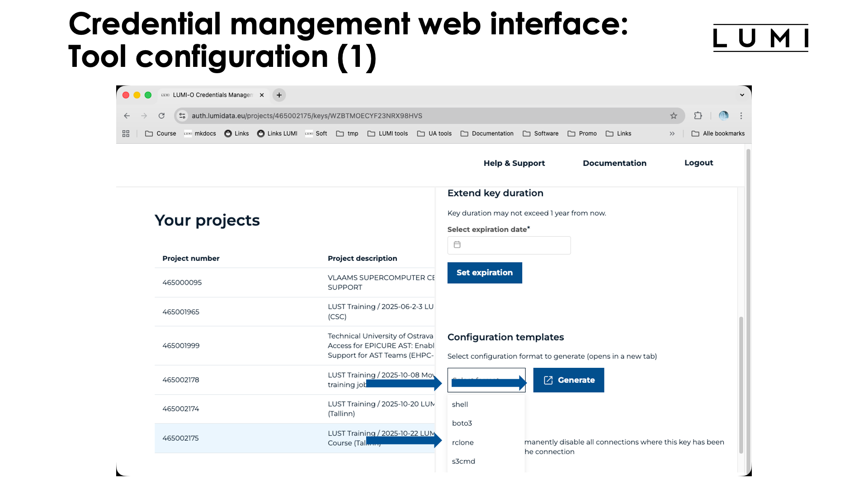Click the Set expiration button
This screenshot has height=488, width=868.
[485, 272]
